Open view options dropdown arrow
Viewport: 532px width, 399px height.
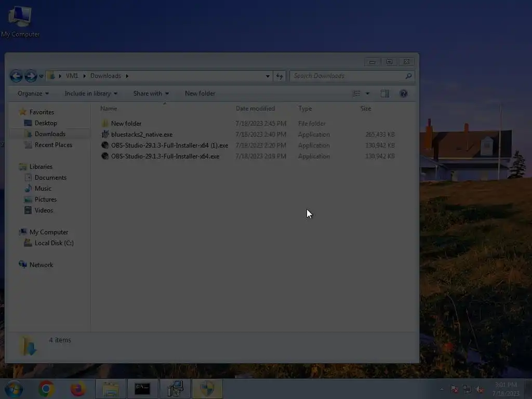click(x=367, y=94)
